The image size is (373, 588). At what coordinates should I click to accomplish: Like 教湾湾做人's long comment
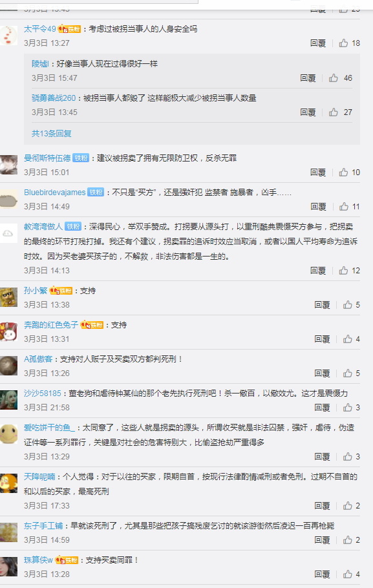[x=343, y=270]
